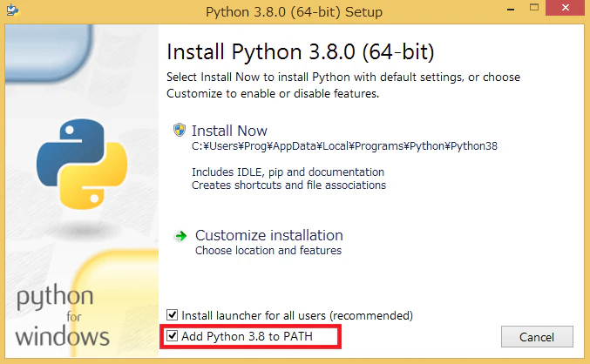Uncheck Install launcher for all users

point(172,314)
